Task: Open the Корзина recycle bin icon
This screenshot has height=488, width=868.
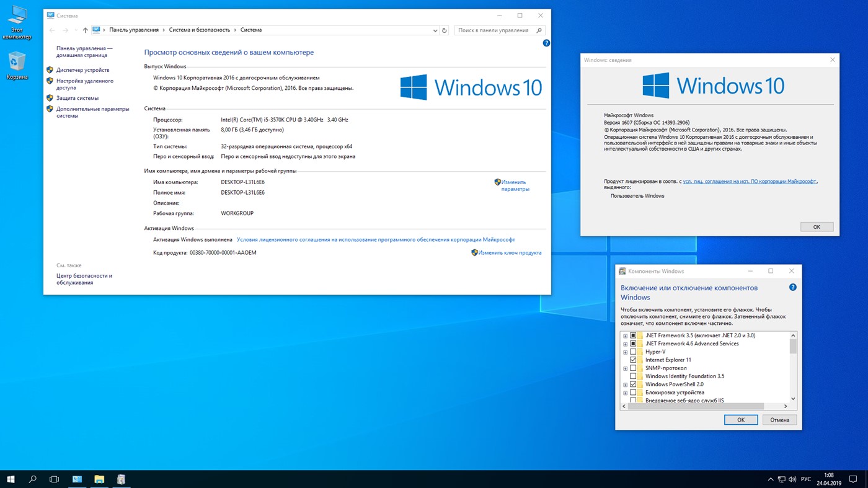Action: click(x=17, y=65)
